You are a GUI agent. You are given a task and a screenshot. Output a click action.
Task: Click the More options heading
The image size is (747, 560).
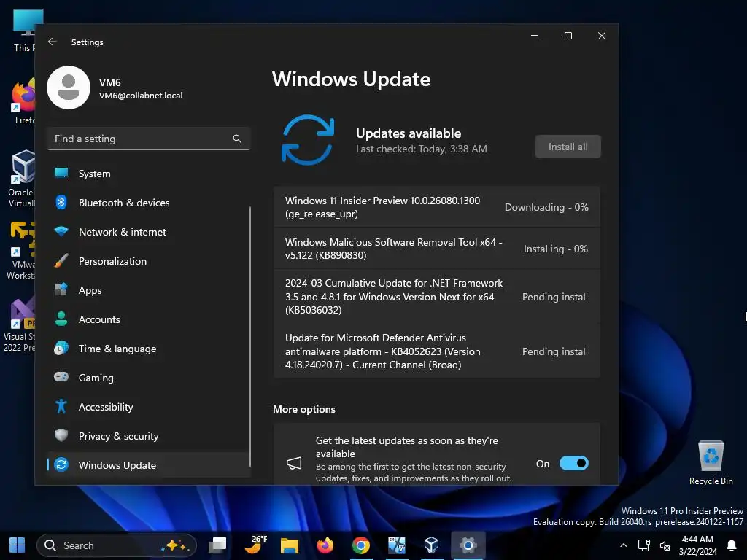[x=304, y=409]
